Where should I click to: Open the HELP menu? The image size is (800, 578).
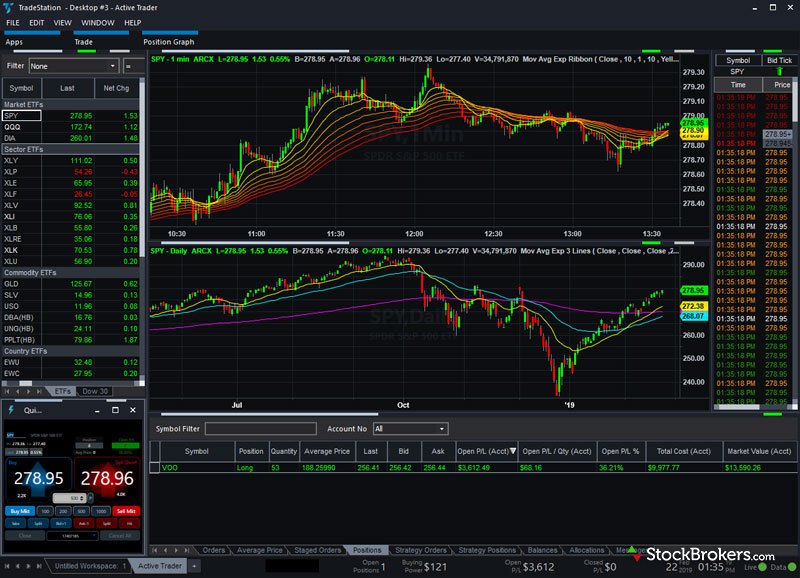[132, 23]
